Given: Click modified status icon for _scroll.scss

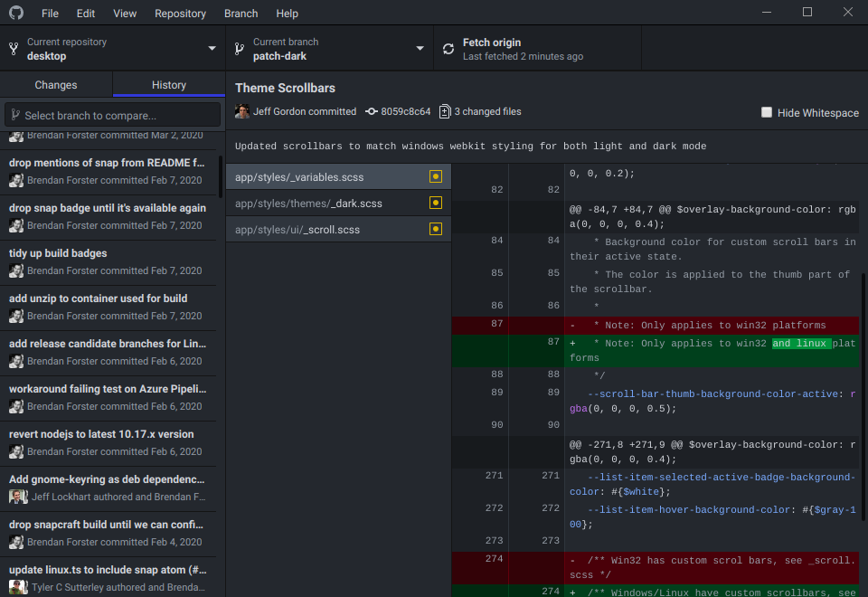Looking at the screenshot, I should click(x=436, y=229).
